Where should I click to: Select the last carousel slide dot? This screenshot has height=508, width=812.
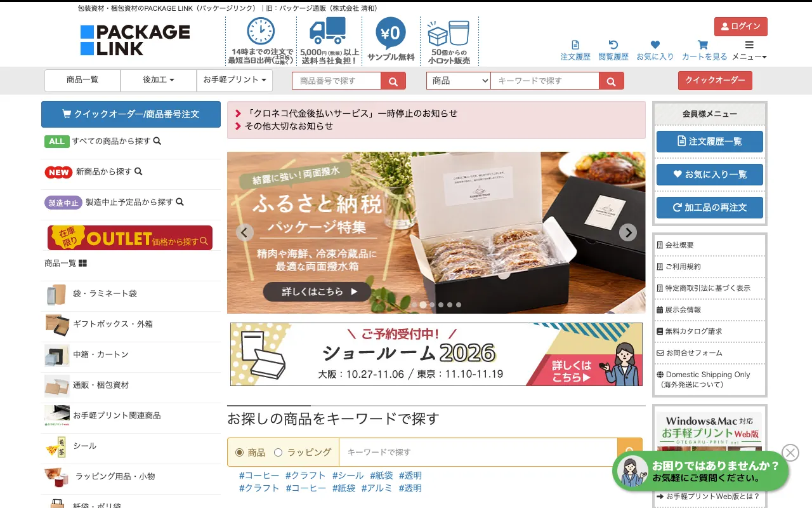click(459, 305)
